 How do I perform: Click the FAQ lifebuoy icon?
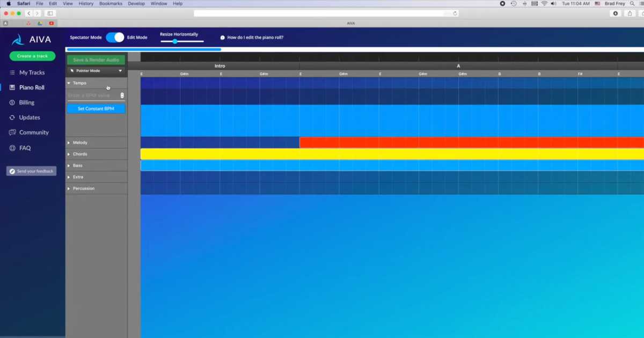(12, 148)
